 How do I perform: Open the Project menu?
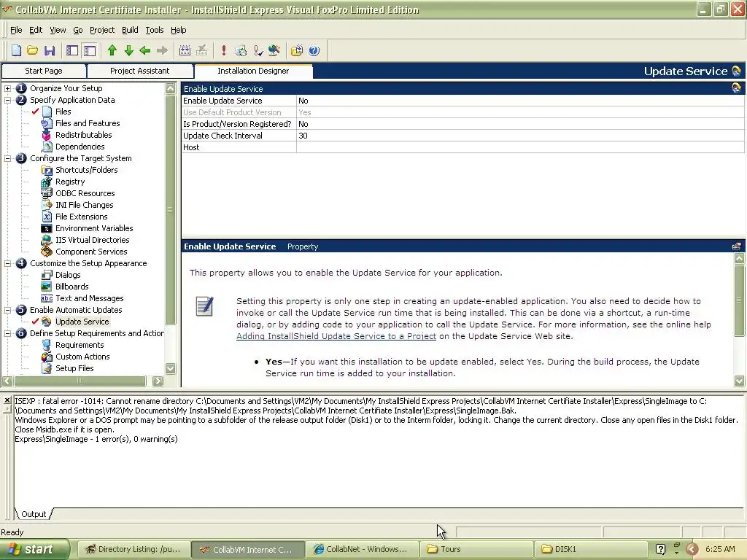click(102, 30)
